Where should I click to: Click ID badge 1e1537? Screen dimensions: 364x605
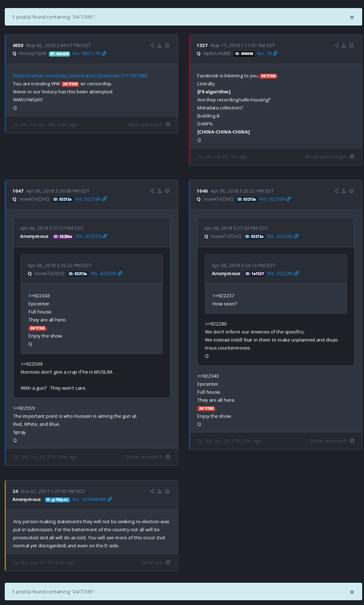[x=255, y=274]
